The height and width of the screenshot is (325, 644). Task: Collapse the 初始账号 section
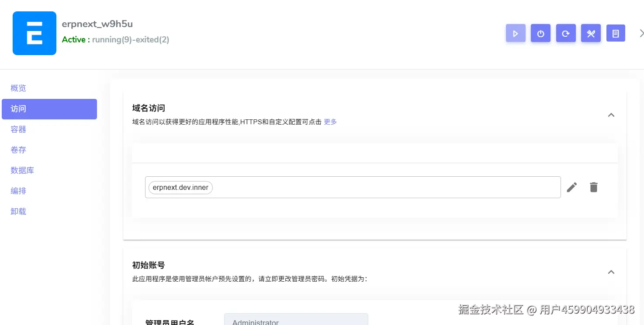(611, 272)
